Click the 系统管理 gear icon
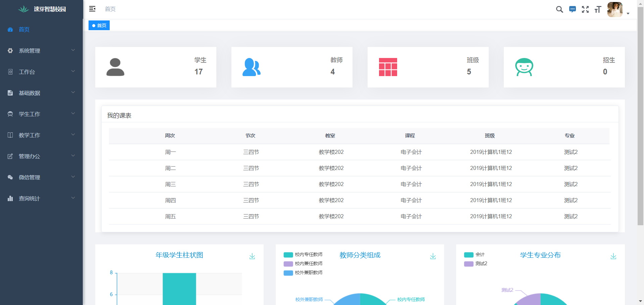644x305 pixels. coord(10,51)
